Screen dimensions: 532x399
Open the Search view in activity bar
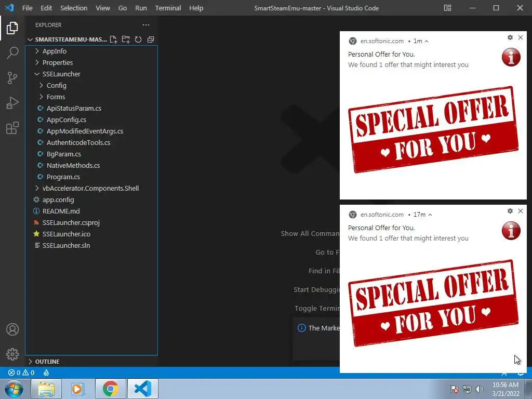point(12,53)
